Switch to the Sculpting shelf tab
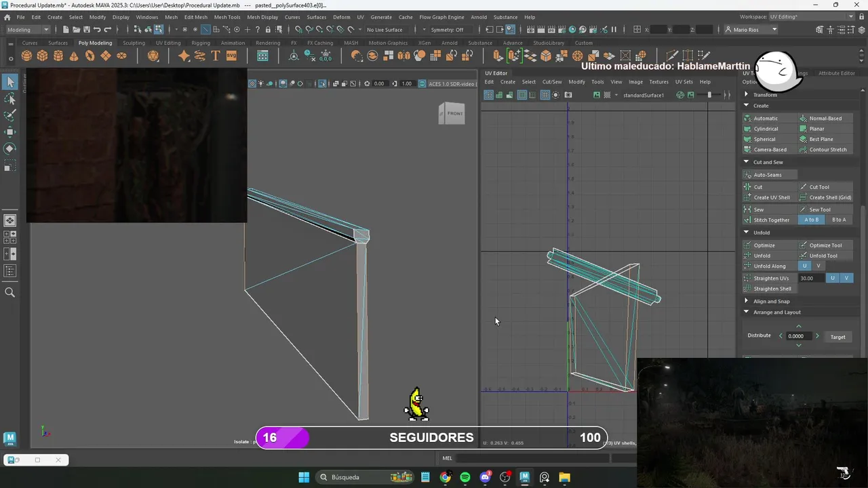This screenshot has width=868, height=488. (x=134, y=43)
